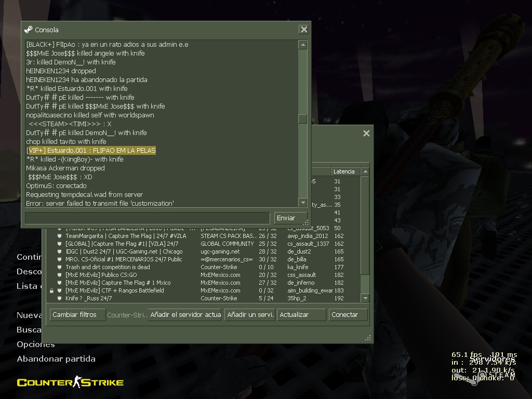Viewport: 532px width, 399px height.
Task: Select [GLOBAL] Capture The Flag #1 server row
Action: pyautogui.click(x=204, y=244)
